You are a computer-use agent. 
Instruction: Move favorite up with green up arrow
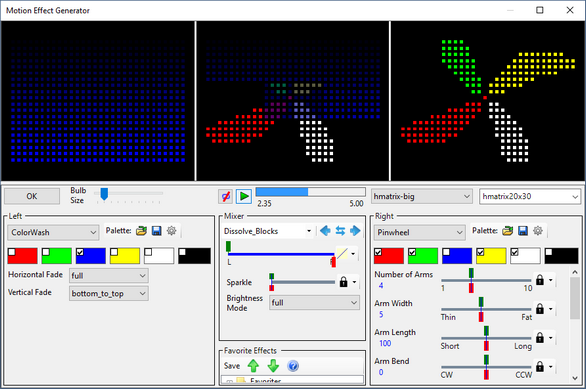[253, 365]
